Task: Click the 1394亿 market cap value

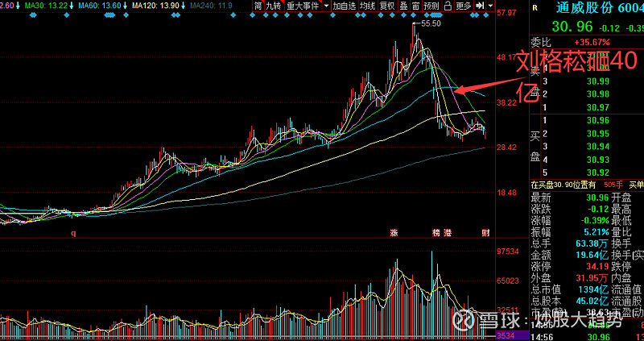Action: click(x=594, y=289)
